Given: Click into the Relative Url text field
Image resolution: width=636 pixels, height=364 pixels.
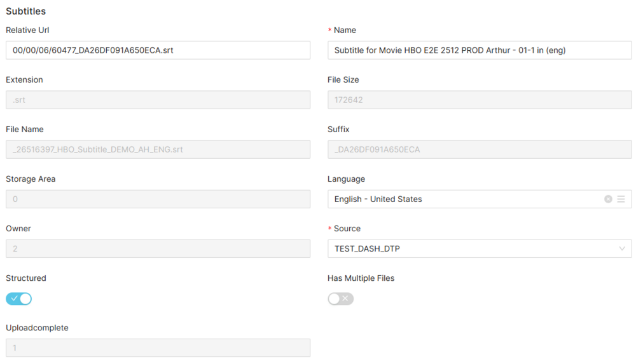Looking at the screenshot, I should [x=158, y=50].
